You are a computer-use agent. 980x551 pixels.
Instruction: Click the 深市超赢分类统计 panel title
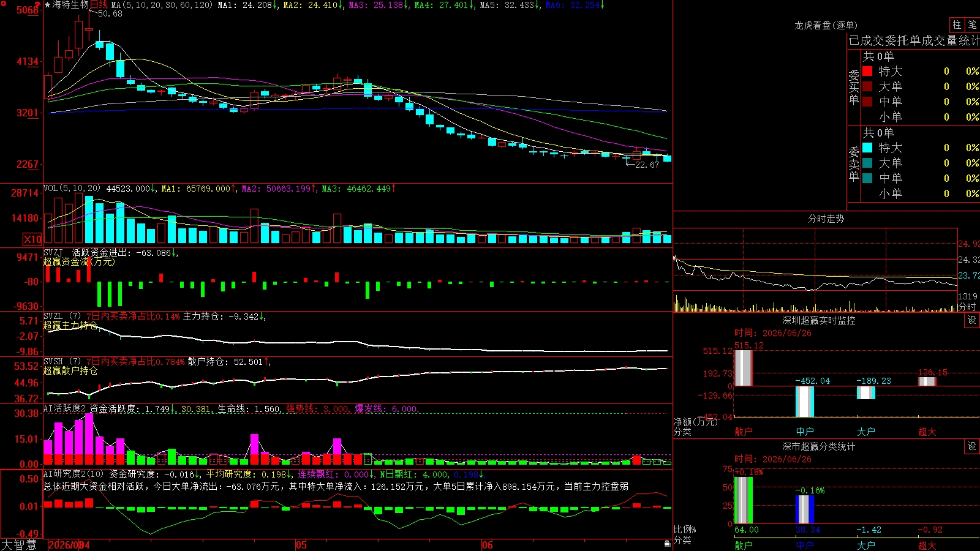click(x=819, y=446)
